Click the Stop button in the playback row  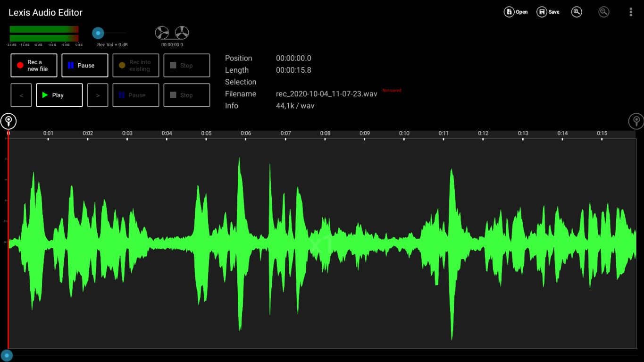point(187,95)
